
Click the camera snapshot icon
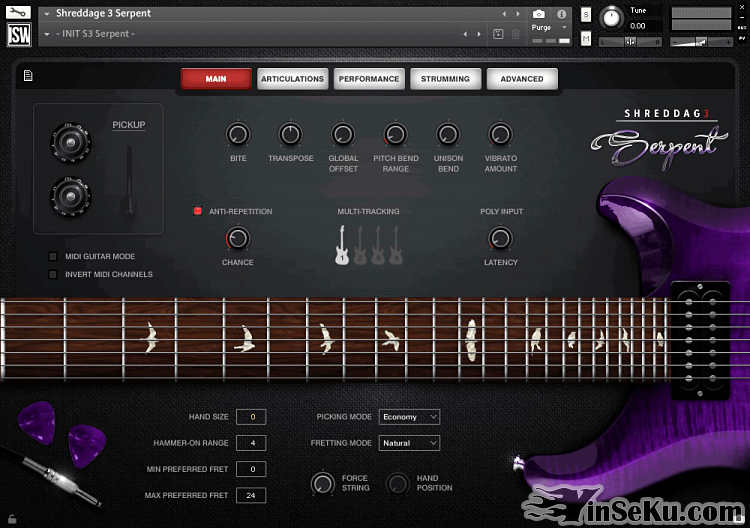coord(539,14)
